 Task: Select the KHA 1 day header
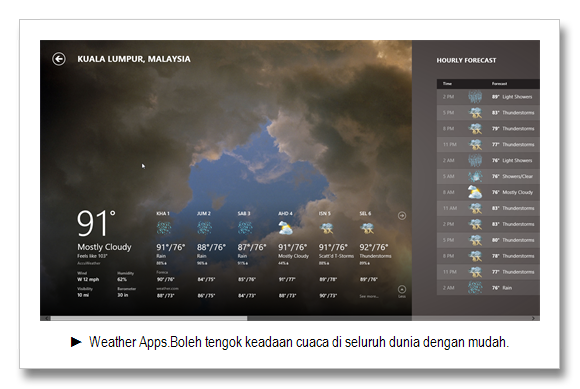[163, 213]
